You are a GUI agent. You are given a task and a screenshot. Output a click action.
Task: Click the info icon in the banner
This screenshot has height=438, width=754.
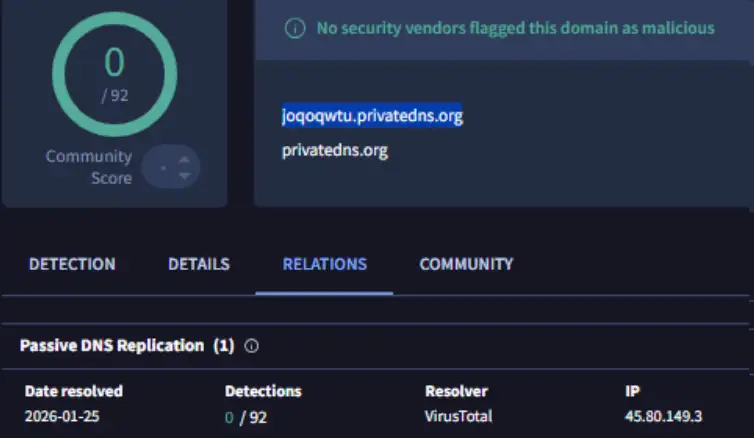click(294, 28)
